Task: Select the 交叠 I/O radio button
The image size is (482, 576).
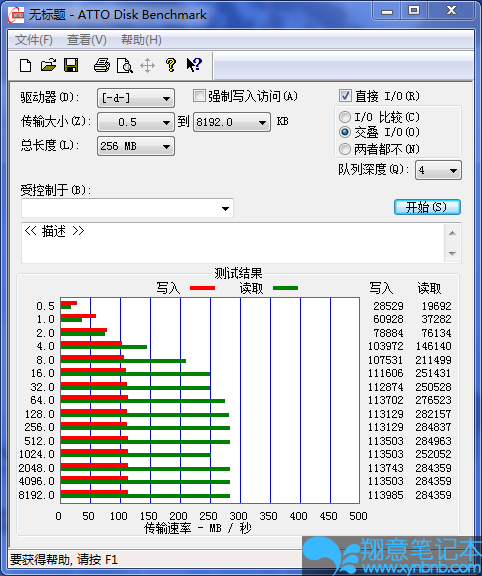Action: 345,132
